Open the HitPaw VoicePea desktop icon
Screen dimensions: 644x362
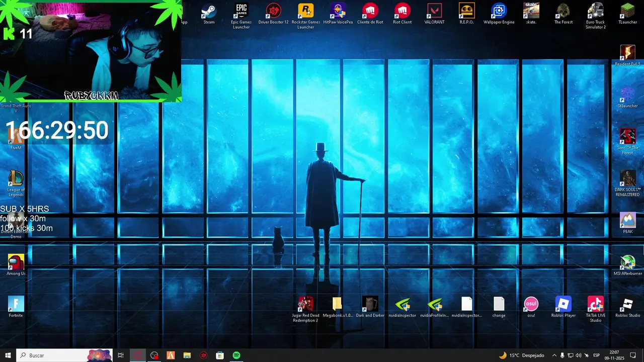[x=338, y=14]
